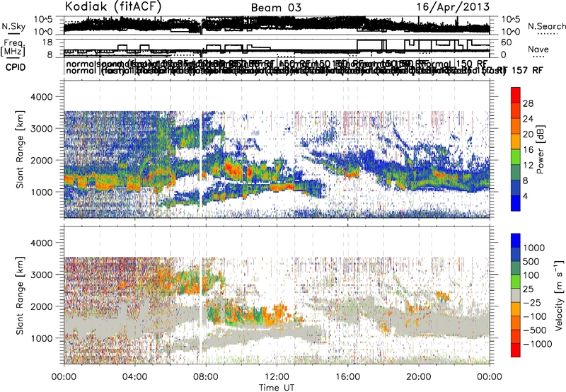Click the '16:00' time tick label
The image size is (566, 392).
pyautogui.click(x=347, y=377)
